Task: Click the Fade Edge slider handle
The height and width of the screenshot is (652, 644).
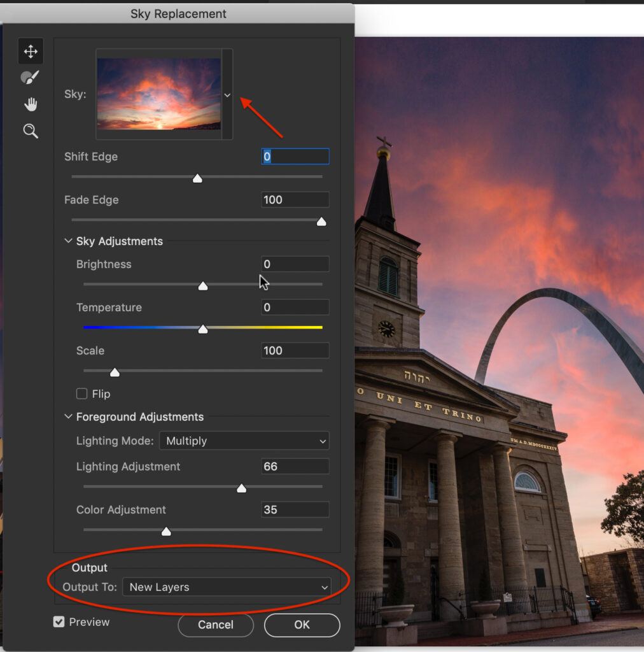Action: click(x=321, y=222)
